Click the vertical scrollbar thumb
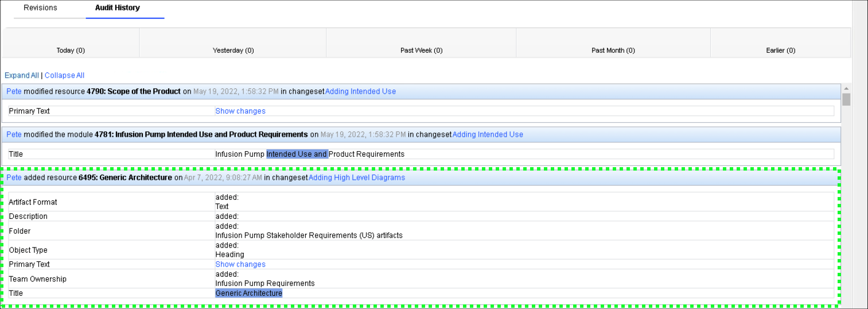Screen dimensions: 868x309 click(846, 100)
